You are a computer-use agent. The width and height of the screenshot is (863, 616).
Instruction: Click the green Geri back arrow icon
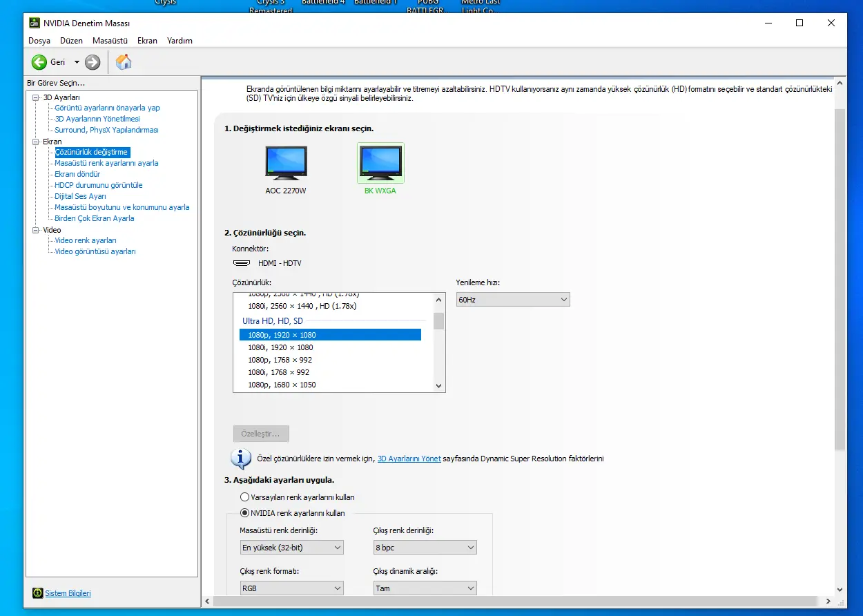point(39,62)
